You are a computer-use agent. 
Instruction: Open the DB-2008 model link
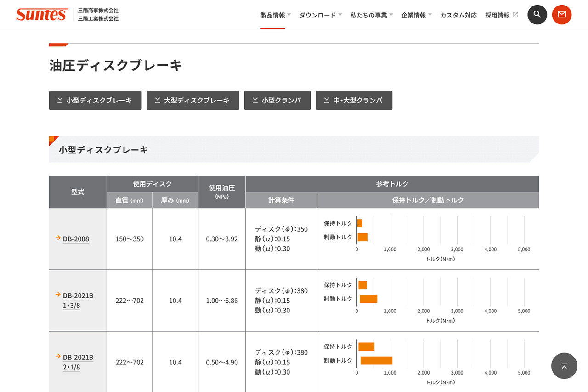tap(76, 239)
